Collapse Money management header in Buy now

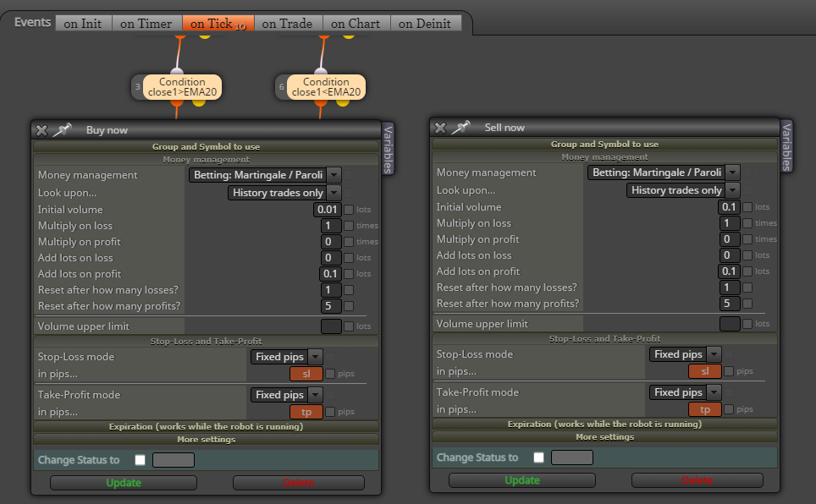pyautogui.click(x=206, y=160)
